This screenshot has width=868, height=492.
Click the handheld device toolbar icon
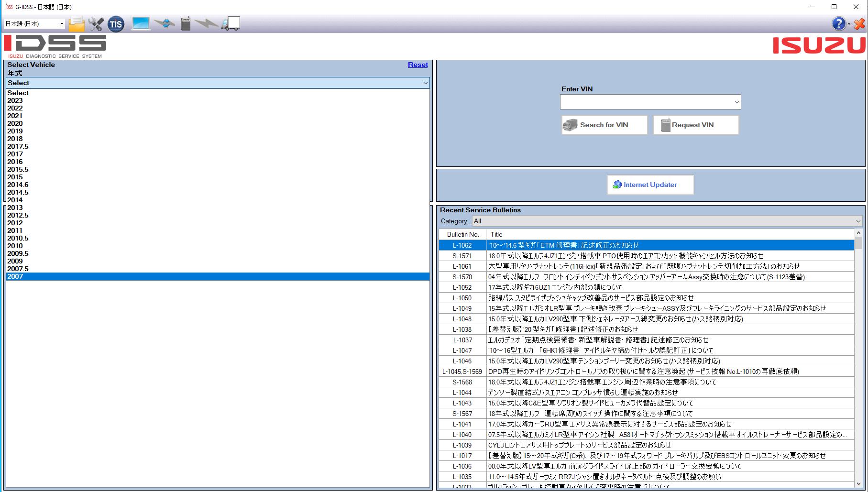186,24
